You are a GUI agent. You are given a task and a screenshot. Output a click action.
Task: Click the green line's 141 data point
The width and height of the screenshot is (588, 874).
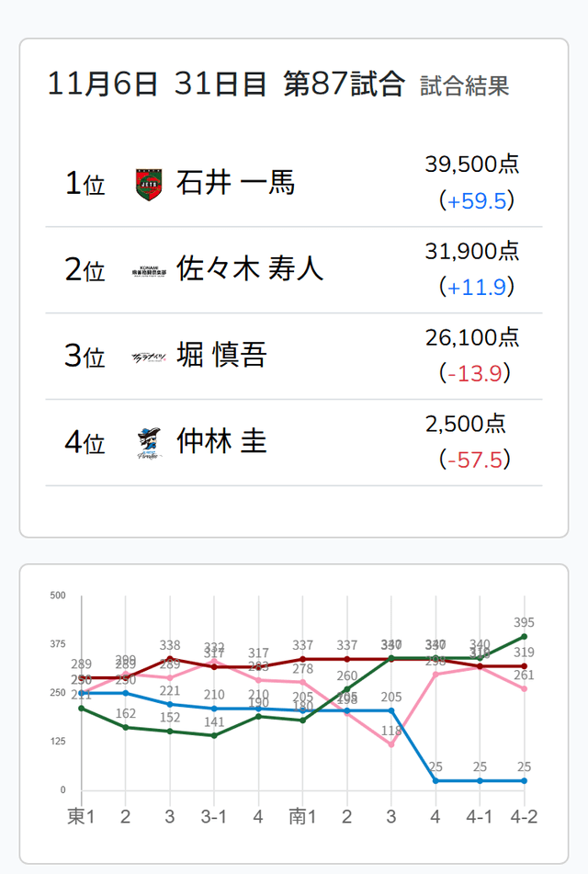pyautogui.click(x=214, y=735)
